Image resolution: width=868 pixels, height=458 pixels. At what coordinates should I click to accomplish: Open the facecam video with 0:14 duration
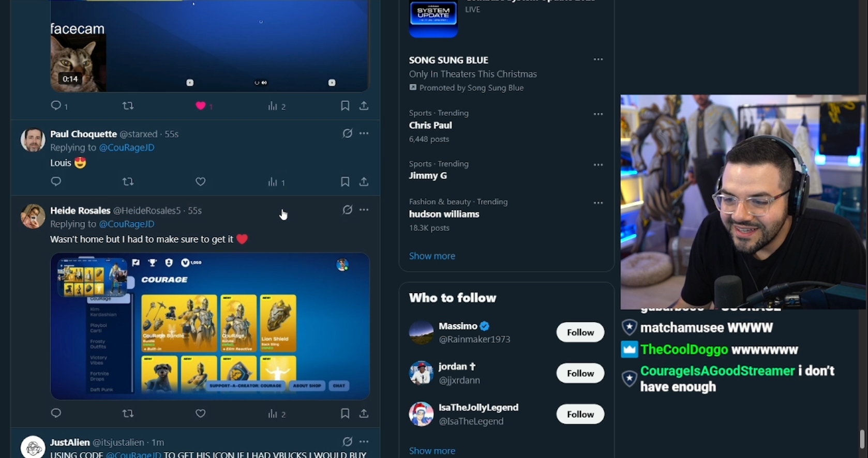[x=209, y=46]
